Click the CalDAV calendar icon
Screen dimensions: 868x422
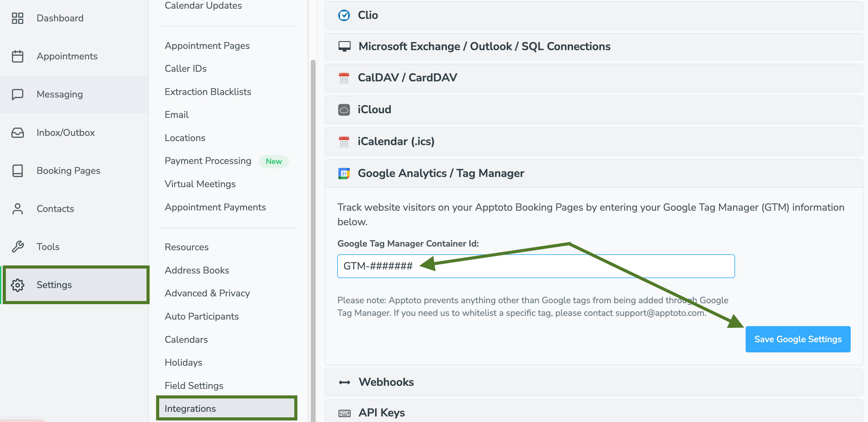(344, 78)
